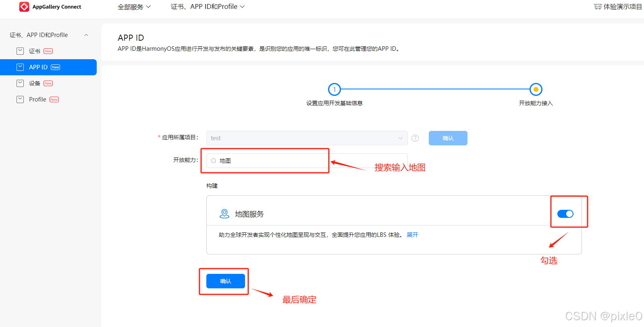Click the 构建 section label
Viewport: 644px width, 327px height.
click(212, 186)
